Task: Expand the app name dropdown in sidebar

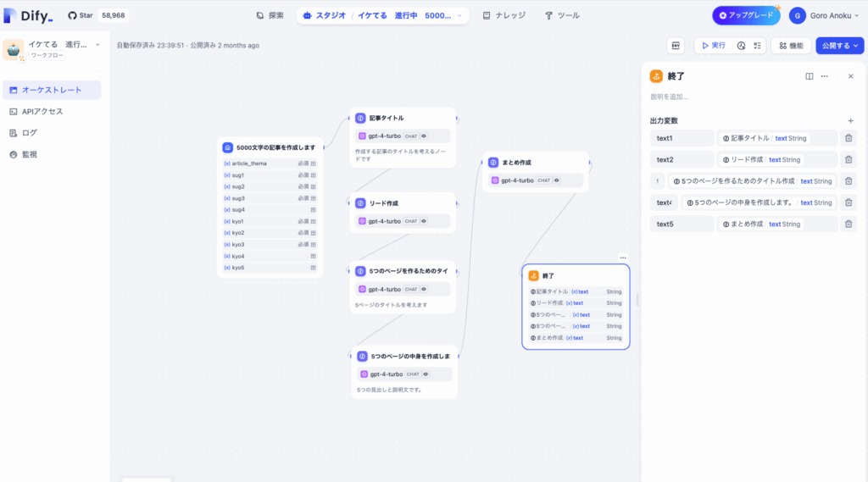Action: point(97,44)
